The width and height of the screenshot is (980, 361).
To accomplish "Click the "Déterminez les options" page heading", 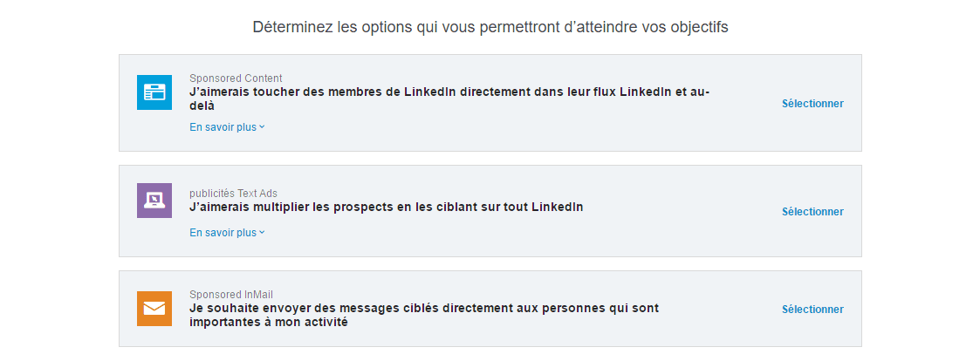I will coord(490,27).
